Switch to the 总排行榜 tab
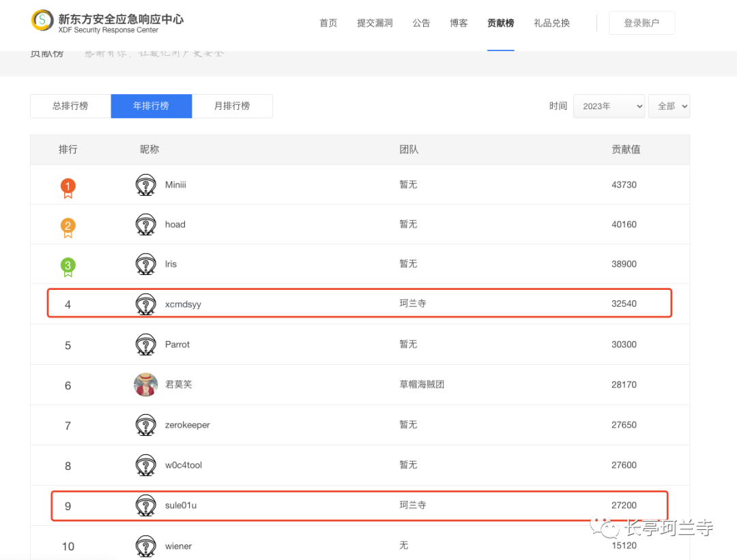 coord(70,106)
